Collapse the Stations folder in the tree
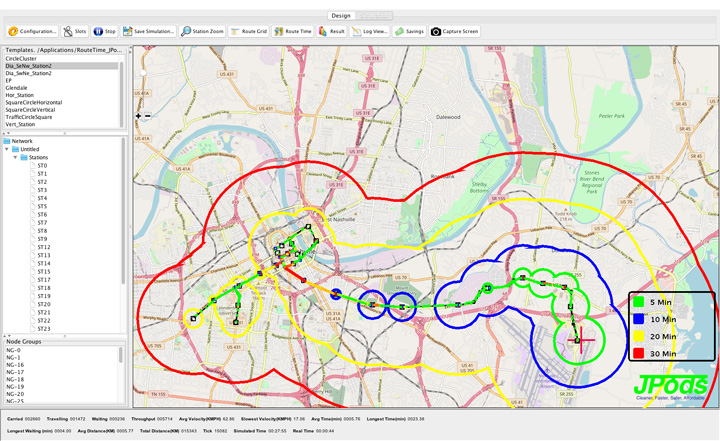Screen dimensions: 720x441 click(15, 157)
